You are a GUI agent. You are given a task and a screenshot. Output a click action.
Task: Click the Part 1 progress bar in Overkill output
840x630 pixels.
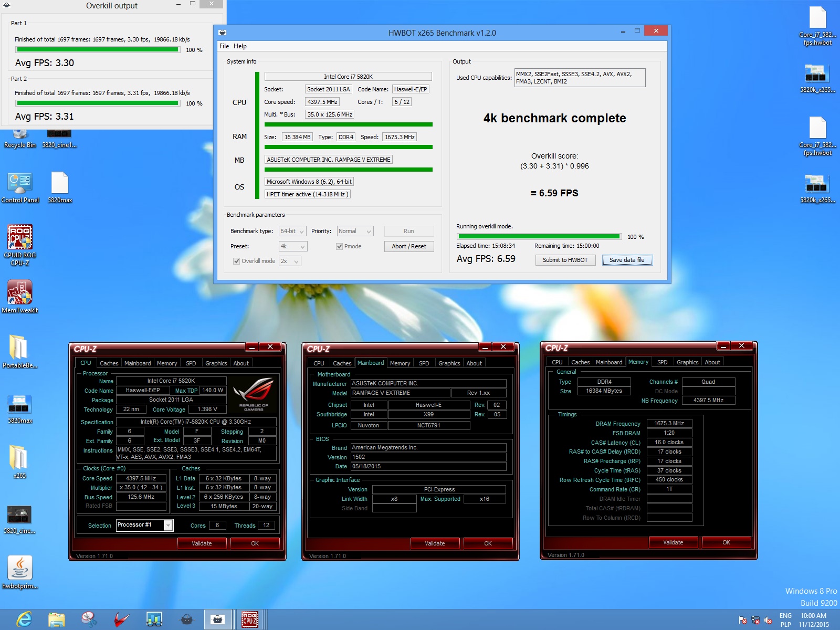98,50
